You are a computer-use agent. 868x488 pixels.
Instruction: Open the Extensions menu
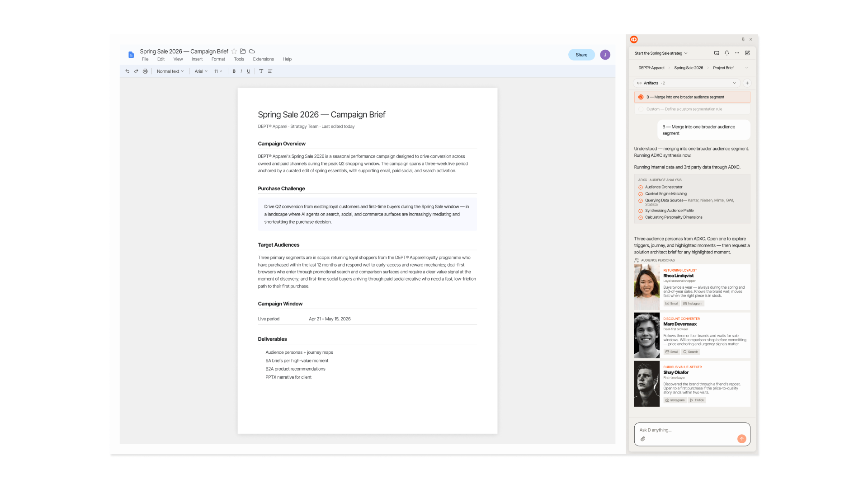(264, 59)
